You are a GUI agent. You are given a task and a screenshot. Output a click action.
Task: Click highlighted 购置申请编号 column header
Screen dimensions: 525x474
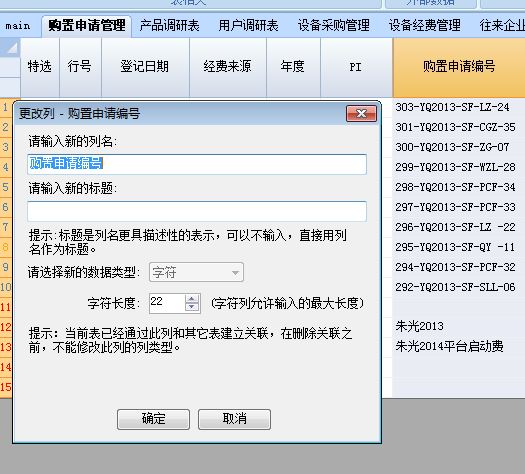click(459, 67)
